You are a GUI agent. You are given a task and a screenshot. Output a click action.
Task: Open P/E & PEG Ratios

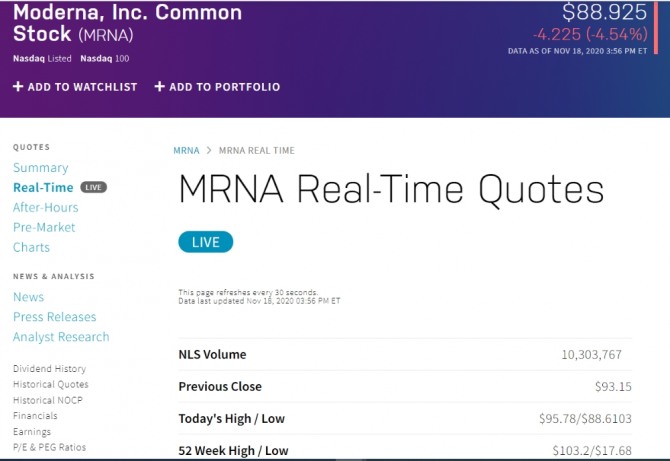(50, 447)
